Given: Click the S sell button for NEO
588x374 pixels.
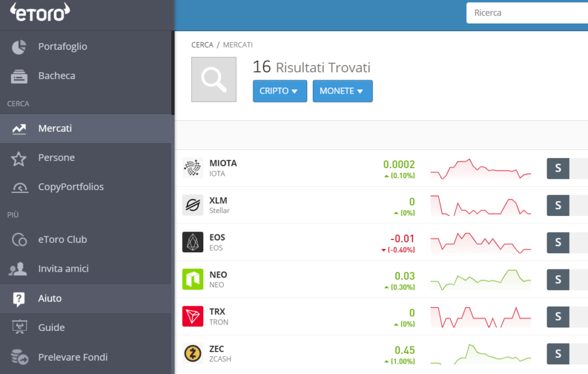Looking at the screenshot, I should (558, 279).
